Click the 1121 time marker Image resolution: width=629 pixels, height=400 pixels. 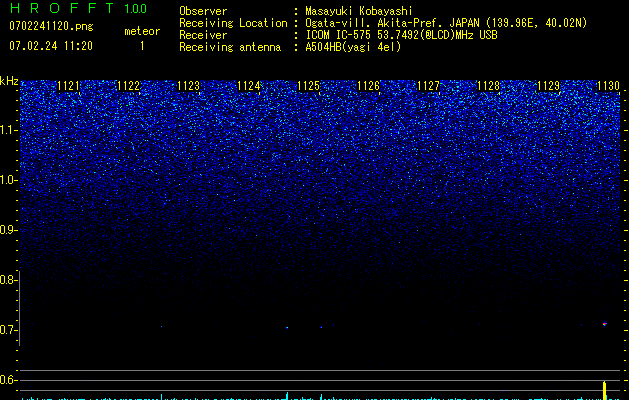(69, 86)
